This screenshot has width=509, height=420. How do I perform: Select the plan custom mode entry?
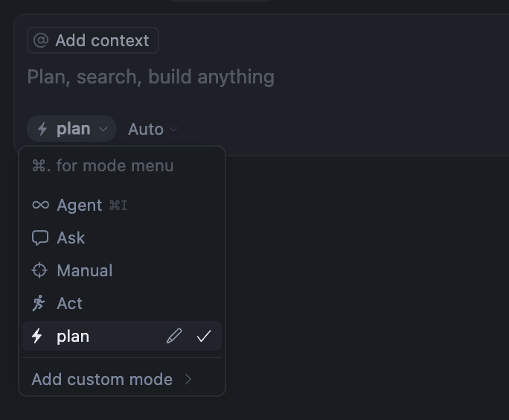pyautogui.click(x=122, y=336)
